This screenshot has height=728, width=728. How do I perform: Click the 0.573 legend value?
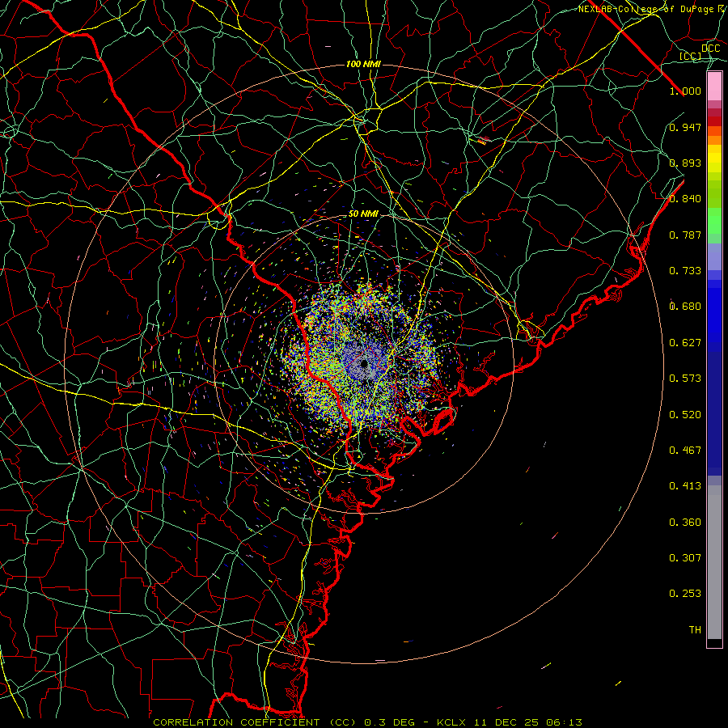click(685, 379)
